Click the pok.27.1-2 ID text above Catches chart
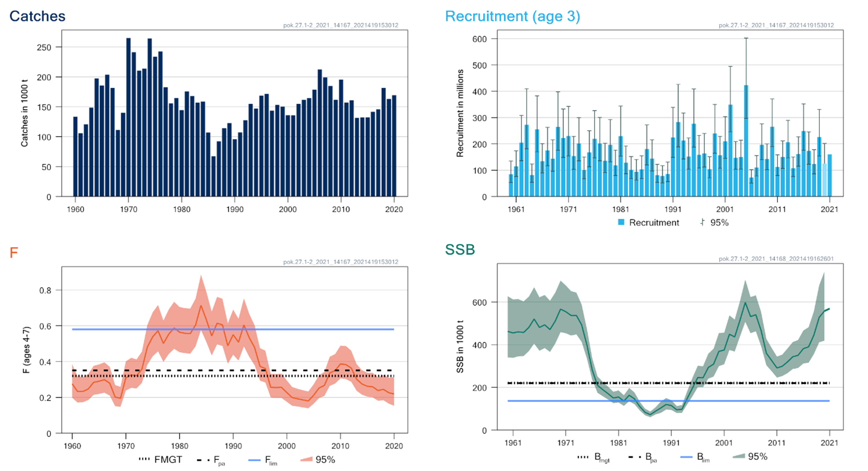The height and width of the screenshot is (471, 868). 340,25
